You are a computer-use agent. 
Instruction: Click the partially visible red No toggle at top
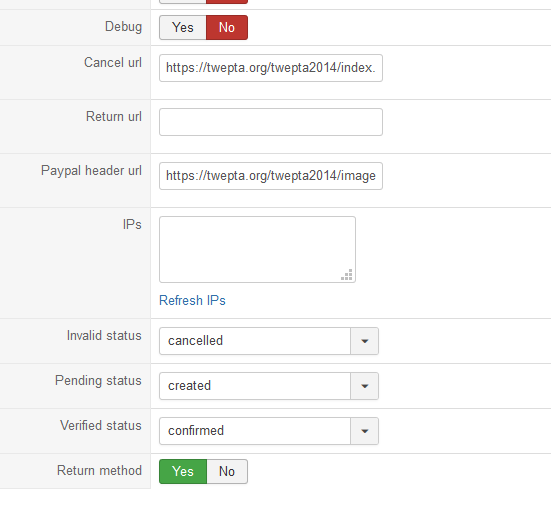click(227, 1)
